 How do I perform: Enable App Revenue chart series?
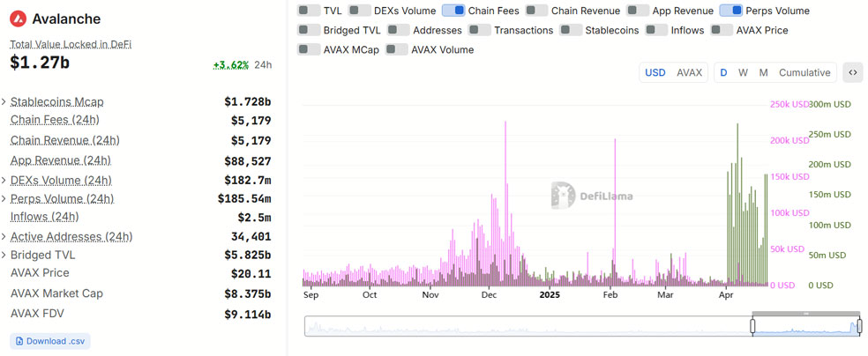[638, 11]
